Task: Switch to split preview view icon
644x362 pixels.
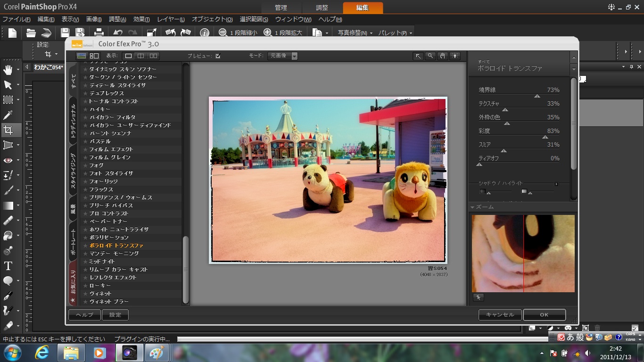Action: 140,56
